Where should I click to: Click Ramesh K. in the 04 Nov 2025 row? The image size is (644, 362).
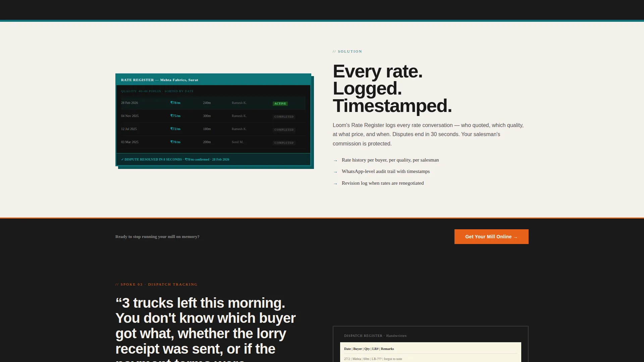coord(239,116)
